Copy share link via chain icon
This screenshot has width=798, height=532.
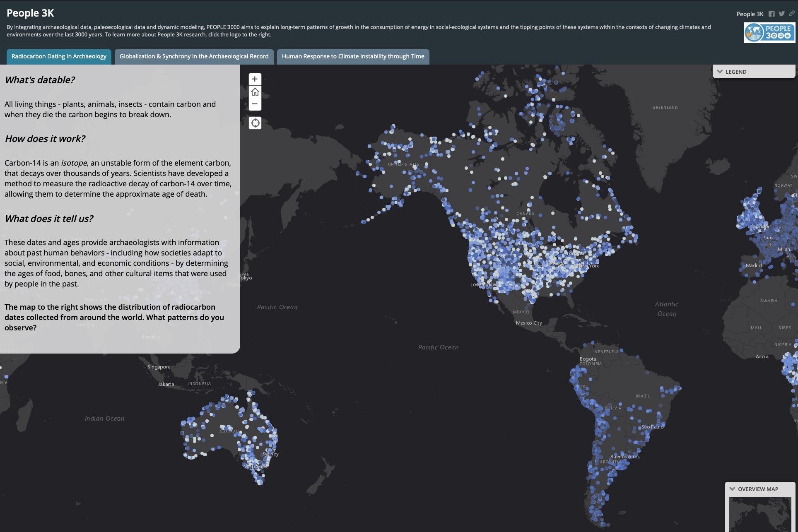(791, 14)
